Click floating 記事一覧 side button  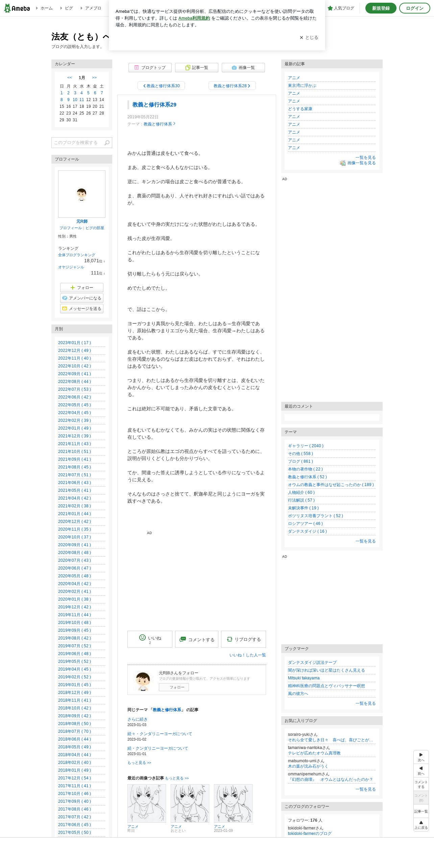421,811
